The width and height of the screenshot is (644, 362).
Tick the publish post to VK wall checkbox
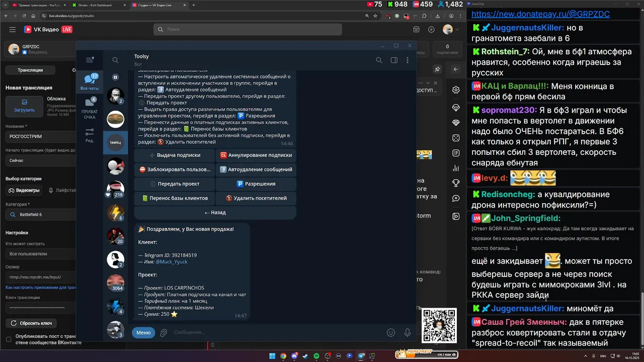(9, 339)
